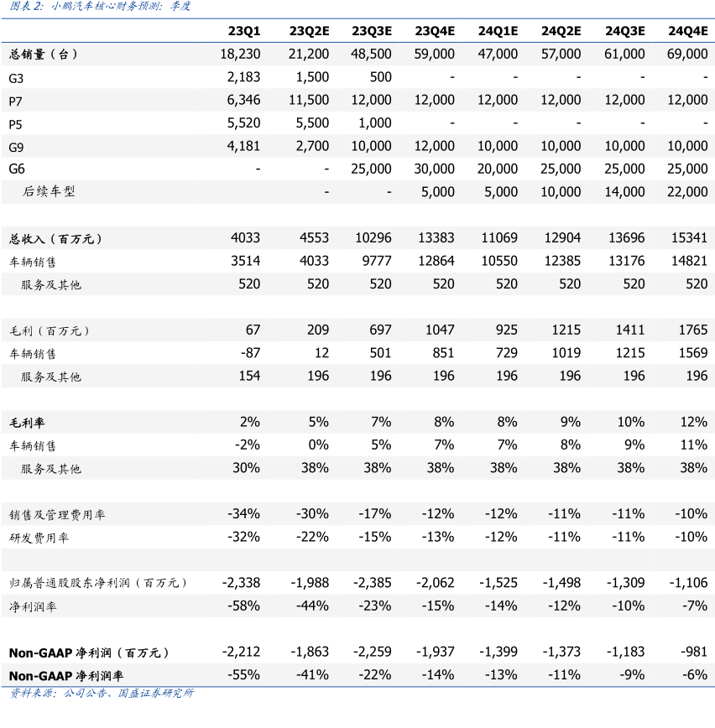This screenshot has width=715, height=728.
Task: Select the net profit value -2,338
Action: [240, 582]
